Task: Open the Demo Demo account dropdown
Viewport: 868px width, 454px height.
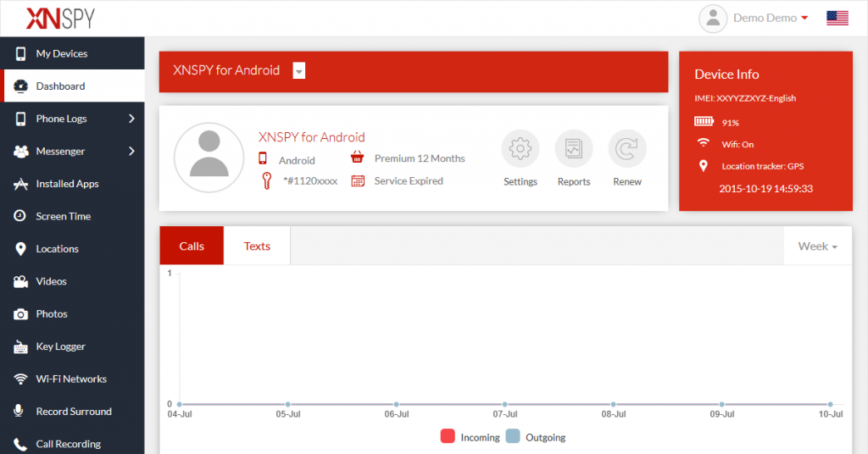Action: click(x=771, y=19)
